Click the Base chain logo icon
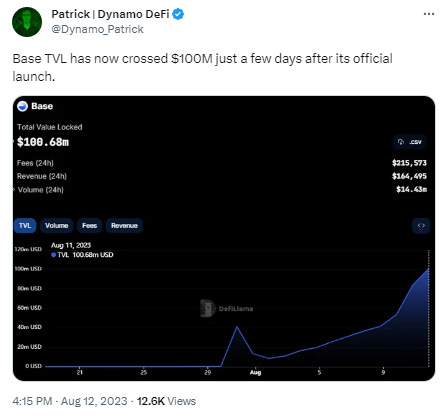This screenshot has width=448, height=418. coord(22,106)
